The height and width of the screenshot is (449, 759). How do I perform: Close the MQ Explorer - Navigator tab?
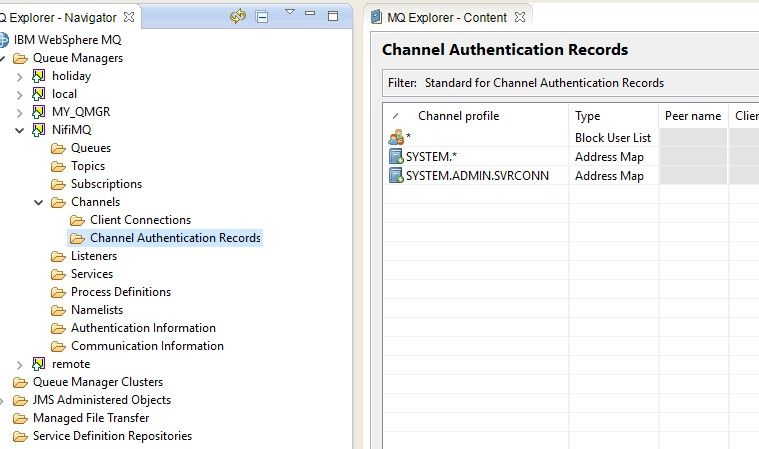click(x=129, y=17)
